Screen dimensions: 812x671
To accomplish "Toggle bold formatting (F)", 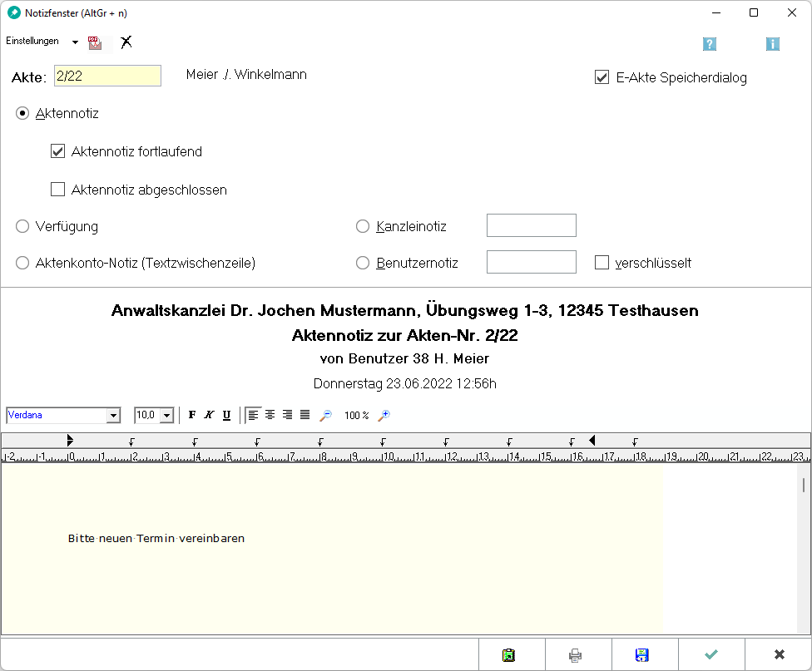I will [x=192, y=415].
